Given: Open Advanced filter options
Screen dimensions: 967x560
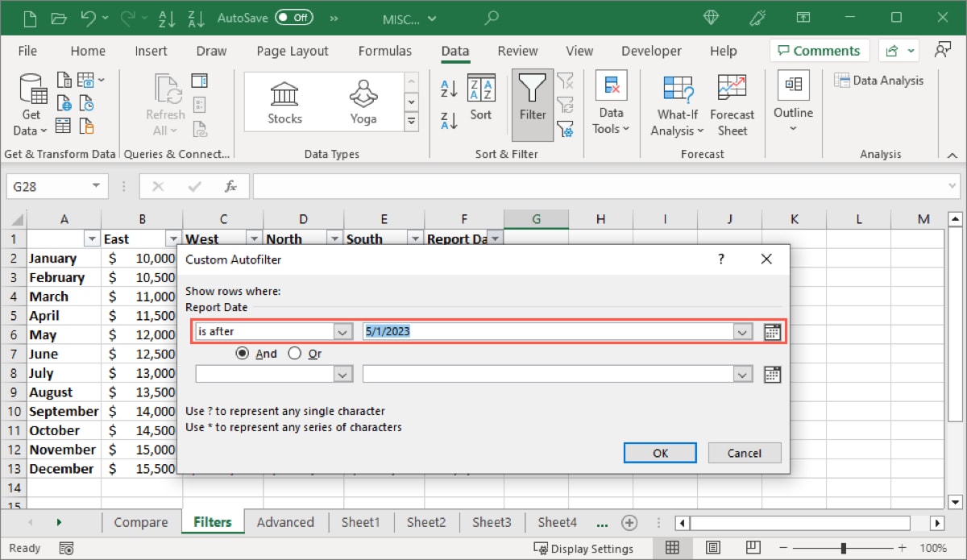Looking at the screenshot, I should pyautogui.click(x=567, y=130).
